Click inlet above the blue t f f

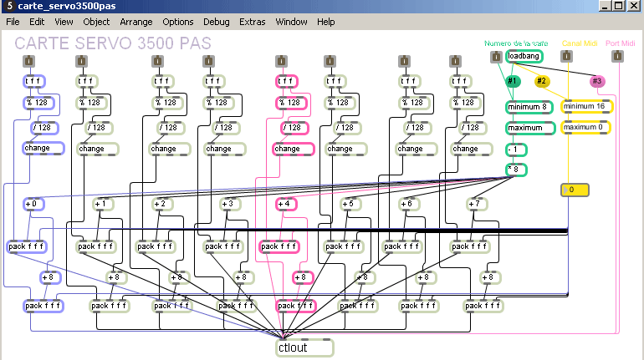tap(28, 61)
